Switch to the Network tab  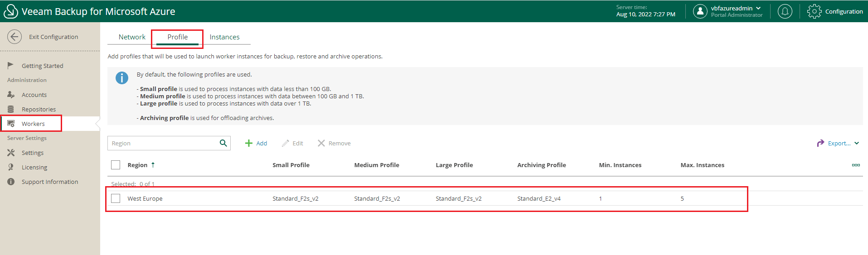click(x=132, y=37)
